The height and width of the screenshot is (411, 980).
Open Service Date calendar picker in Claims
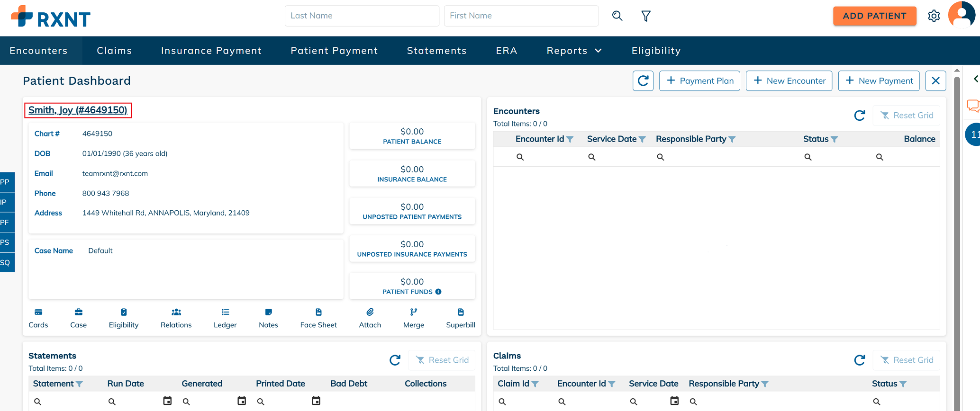(674, 401)
